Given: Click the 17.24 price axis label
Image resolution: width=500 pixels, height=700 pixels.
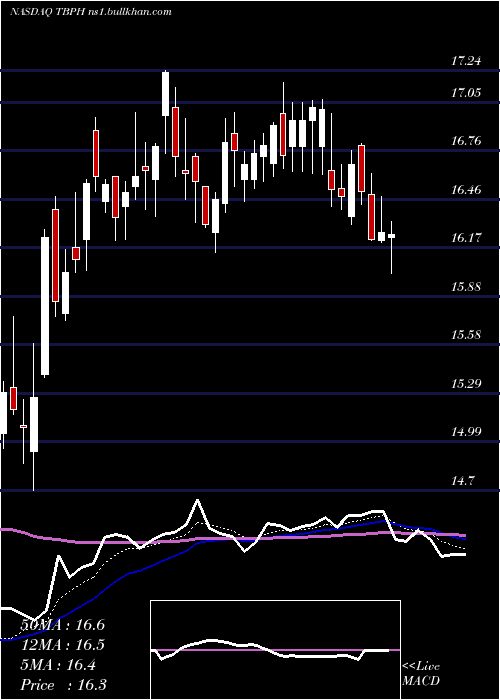Looking at the screenshot, I should 466,61.
